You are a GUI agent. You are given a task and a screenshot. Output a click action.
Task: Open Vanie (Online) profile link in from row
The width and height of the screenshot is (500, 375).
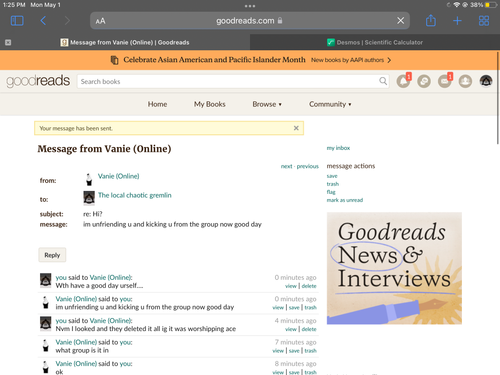click(118, 176)
